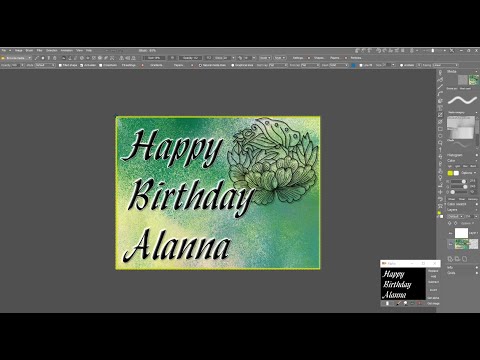The image size is (480, 360).
Task: Select the white Layer 1 thumbnail
Action: (461, 233)
